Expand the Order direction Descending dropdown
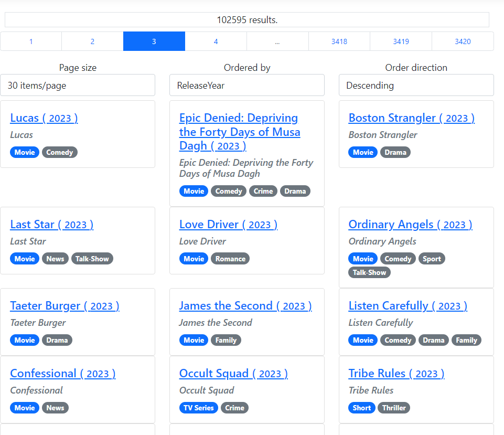504x435 pixels. [x=416, y=85]
